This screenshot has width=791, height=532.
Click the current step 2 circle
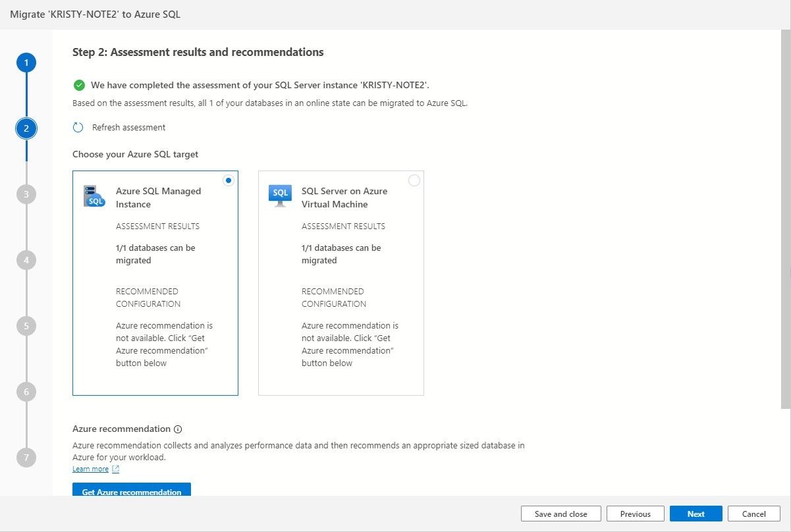pyautogui.click(x=26, y=128)
